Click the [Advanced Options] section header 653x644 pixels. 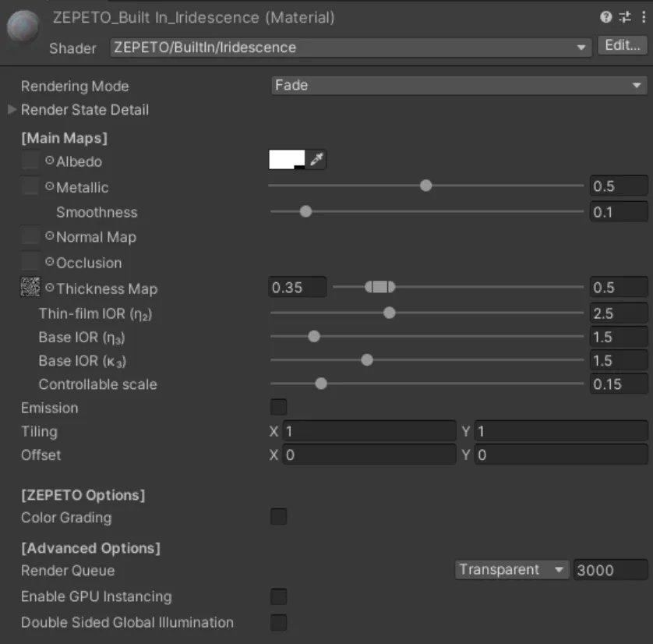tap(90, 548)
